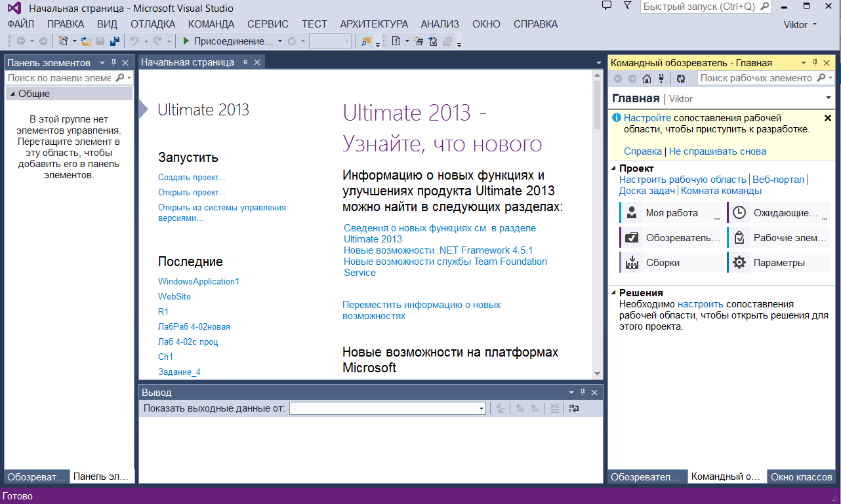Click the green Start debugging arrow

186,41
